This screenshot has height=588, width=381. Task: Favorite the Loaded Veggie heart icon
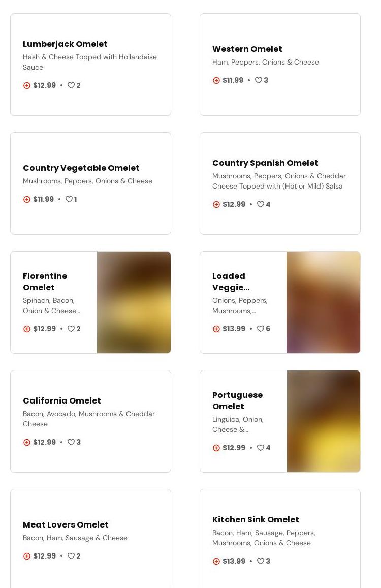coord(261,329)
